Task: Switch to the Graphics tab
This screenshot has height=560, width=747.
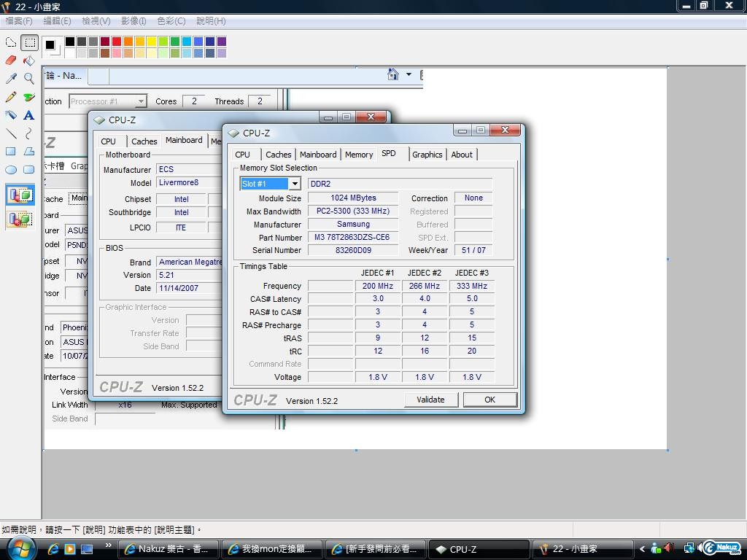Action: [427, 155]
